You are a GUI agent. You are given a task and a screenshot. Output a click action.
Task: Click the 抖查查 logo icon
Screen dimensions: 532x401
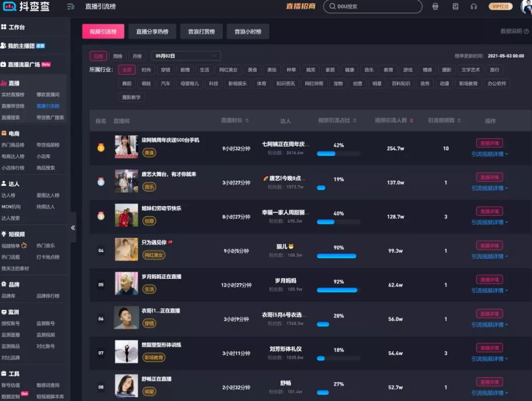(x=10, y=7)
